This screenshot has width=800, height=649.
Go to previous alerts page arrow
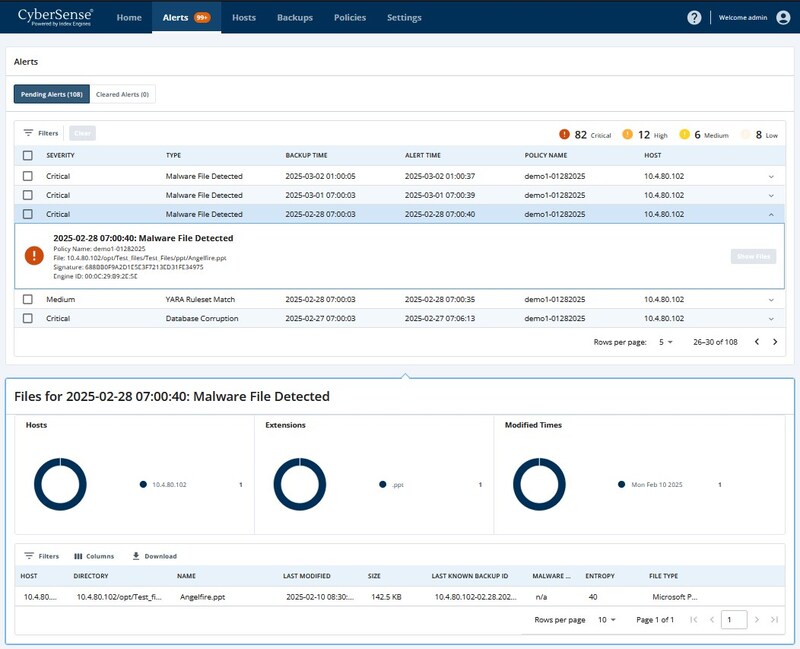[757, 342]
